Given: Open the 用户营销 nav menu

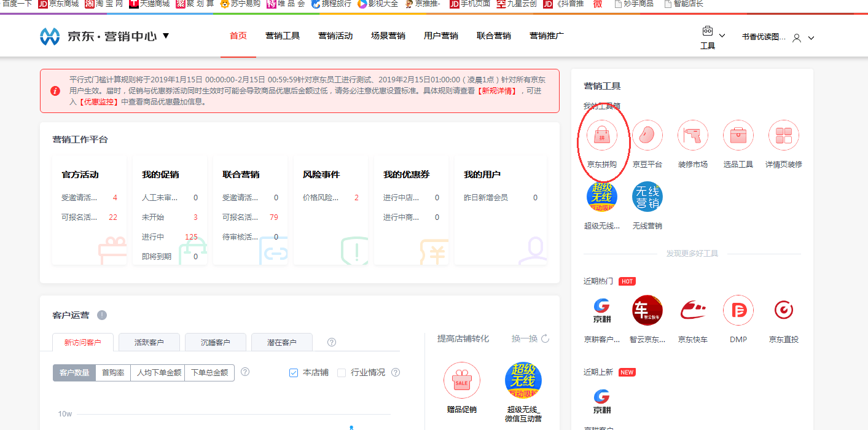Looking at the screenshot, I should click(x=441, y=36).
